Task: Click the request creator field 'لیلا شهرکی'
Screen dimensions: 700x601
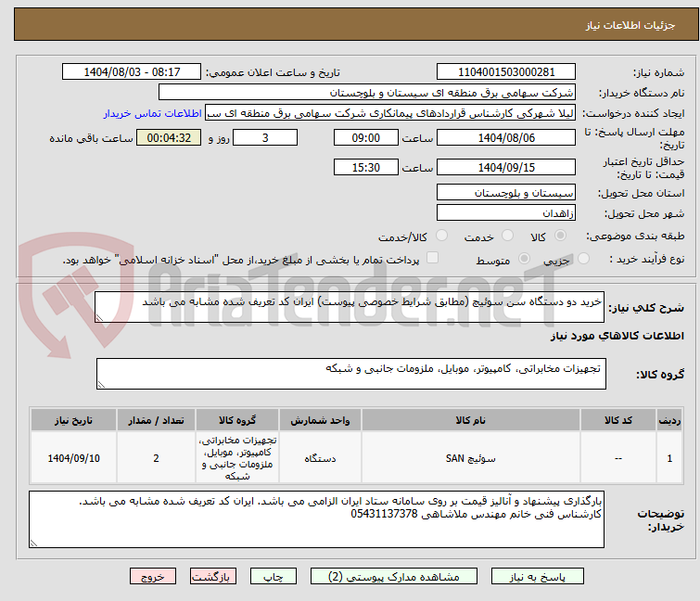Action: (x=390, y=113)
